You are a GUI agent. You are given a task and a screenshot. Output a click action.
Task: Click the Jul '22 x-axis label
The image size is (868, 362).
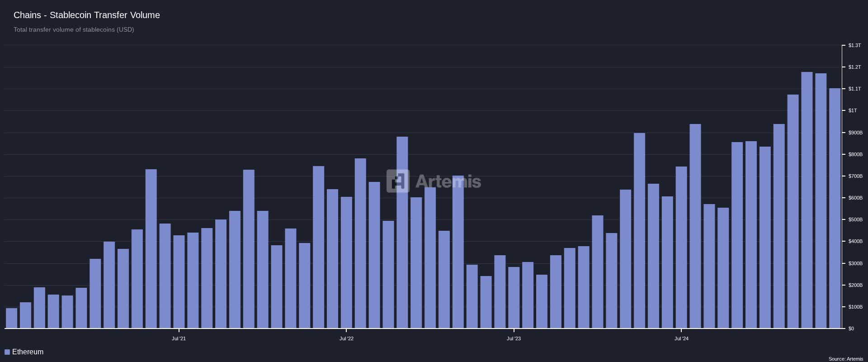346,338
